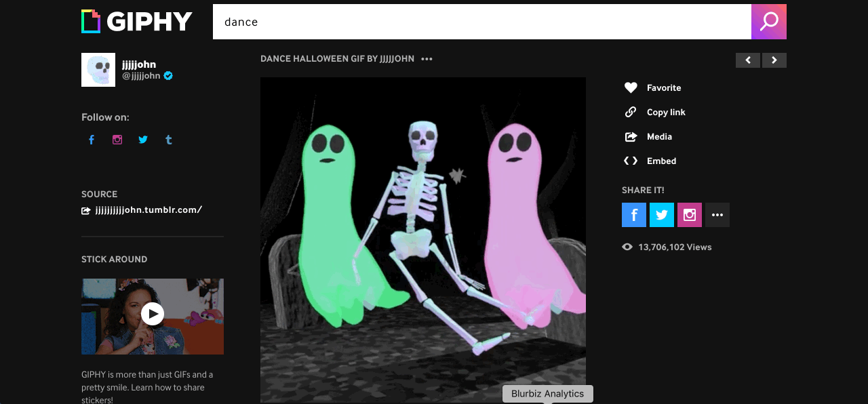This screenshot has width=868, height=404.
Task: Click the 13,706,102 Views text
Action: (x=675, y=247)
